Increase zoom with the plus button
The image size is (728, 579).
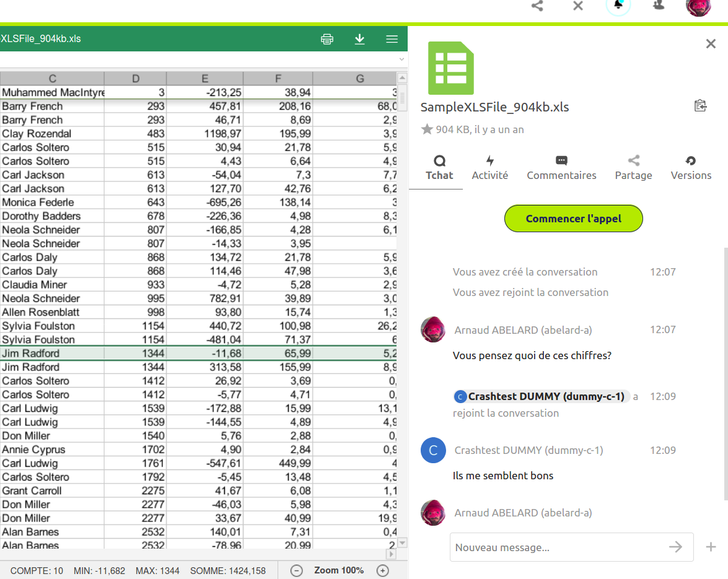(383, 570)
